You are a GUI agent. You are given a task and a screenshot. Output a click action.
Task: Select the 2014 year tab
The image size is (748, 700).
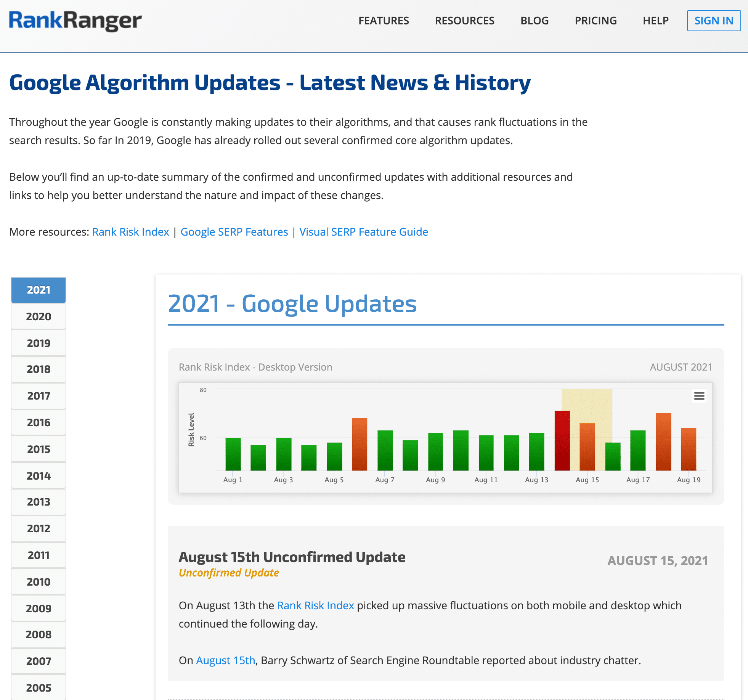[39, 476]
